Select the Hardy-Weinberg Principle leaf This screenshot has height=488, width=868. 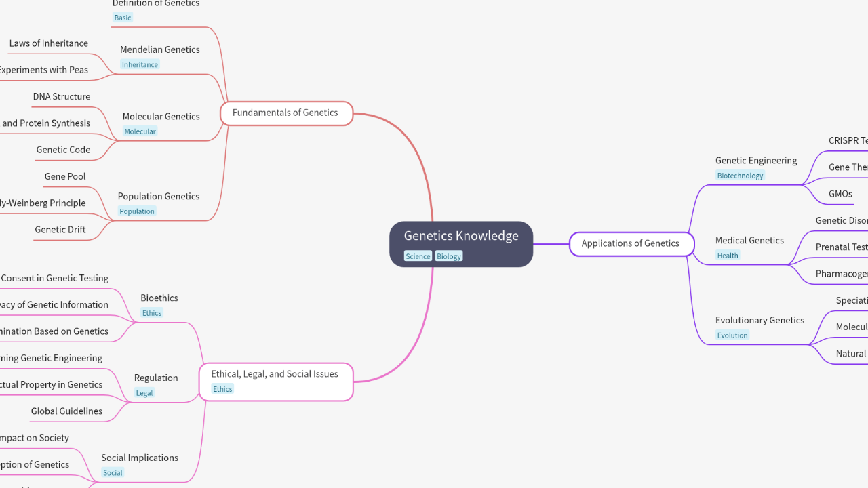tap(42, 203)
